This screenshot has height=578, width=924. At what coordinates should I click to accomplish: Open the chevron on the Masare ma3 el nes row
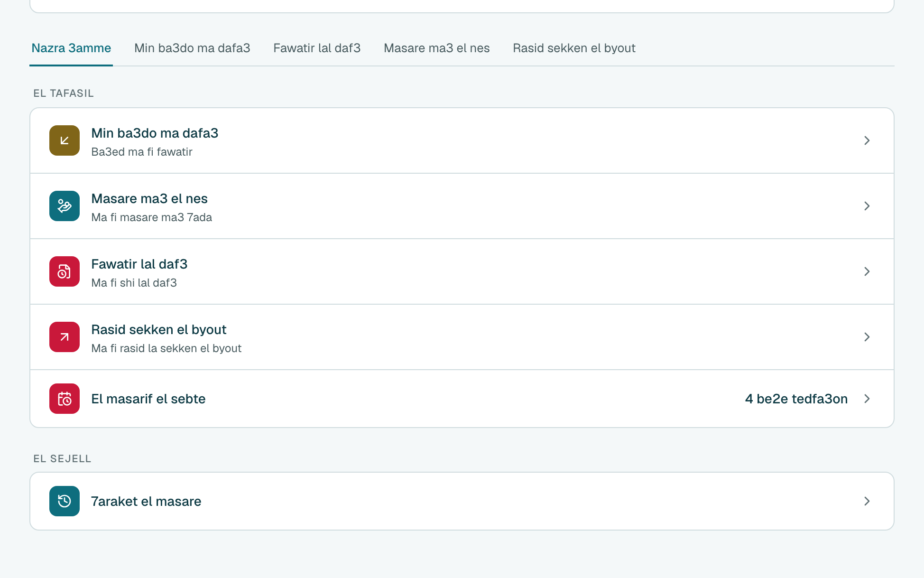(867, 206)
